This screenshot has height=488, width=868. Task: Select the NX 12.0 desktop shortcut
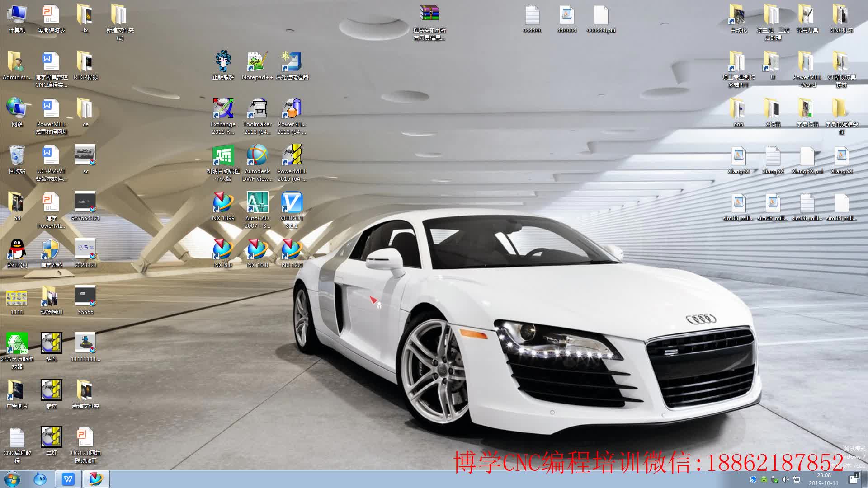[292, 249]
